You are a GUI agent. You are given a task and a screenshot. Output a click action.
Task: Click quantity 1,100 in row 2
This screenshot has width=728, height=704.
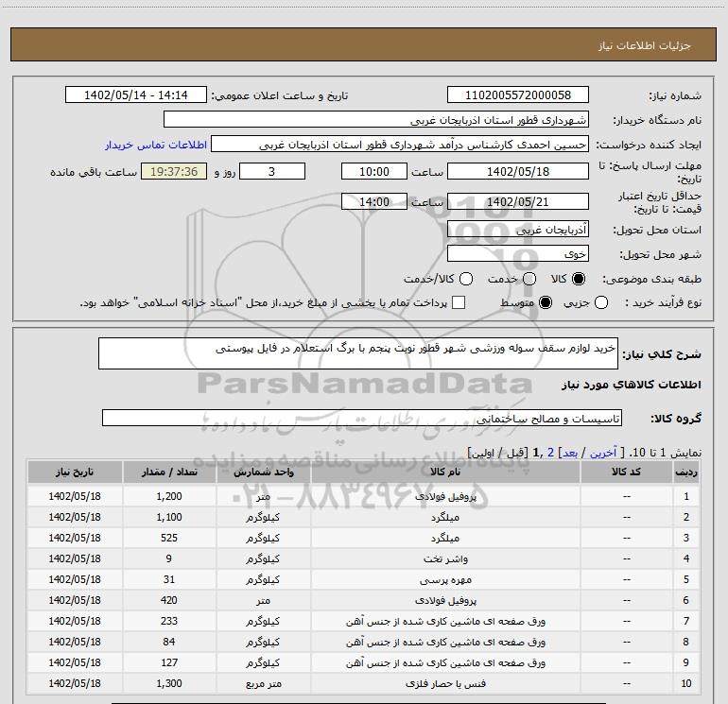[x=169, y=517]
